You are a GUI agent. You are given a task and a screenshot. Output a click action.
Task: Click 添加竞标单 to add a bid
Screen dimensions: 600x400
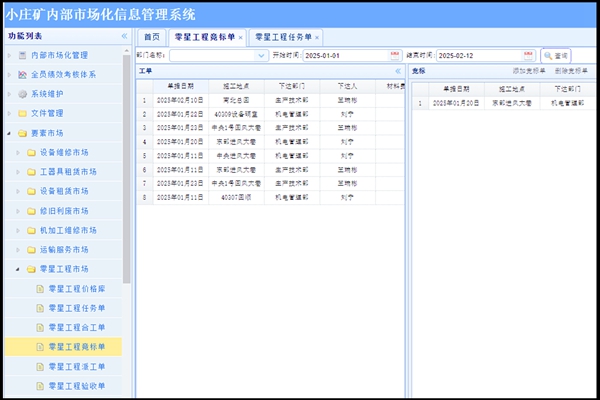point(529,72)
